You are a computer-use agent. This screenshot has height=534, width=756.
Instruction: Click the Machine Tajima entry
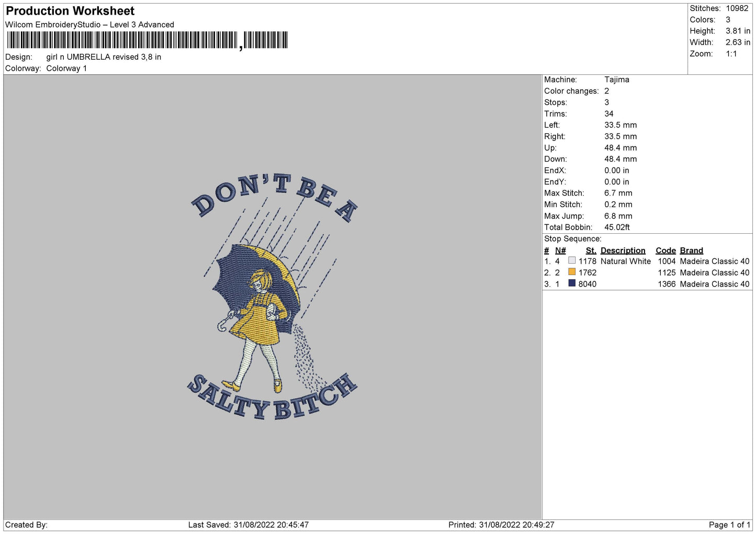pyautogui.click(x=586, y=79)
